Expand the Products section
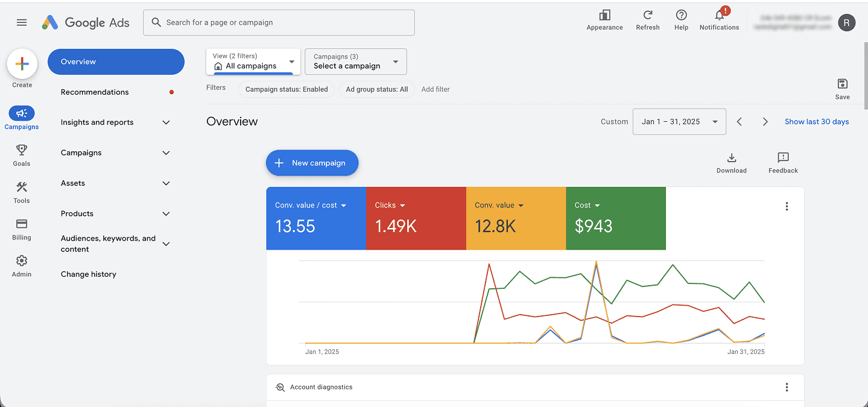 [166, 214]
